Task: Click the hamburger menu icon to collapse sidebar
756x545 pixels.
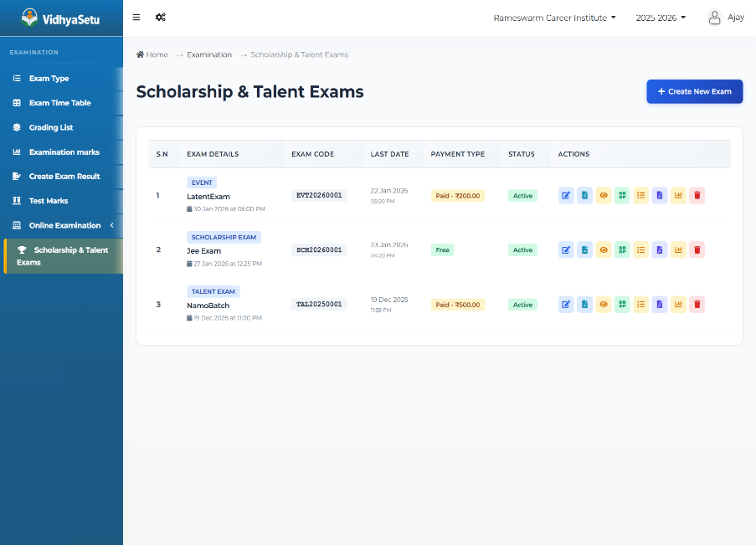Action: tap(136, 16)
